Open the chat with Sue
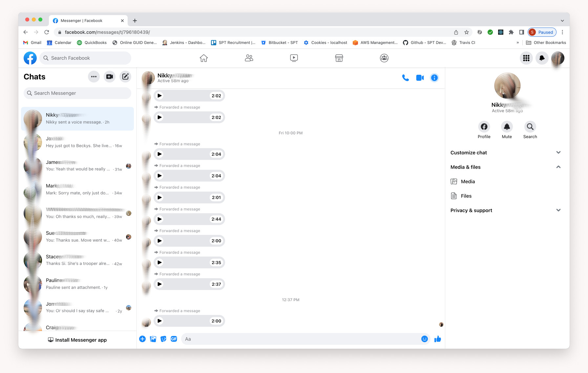The height and width of the screenshot is (373, 588). [x=77, y=237]
